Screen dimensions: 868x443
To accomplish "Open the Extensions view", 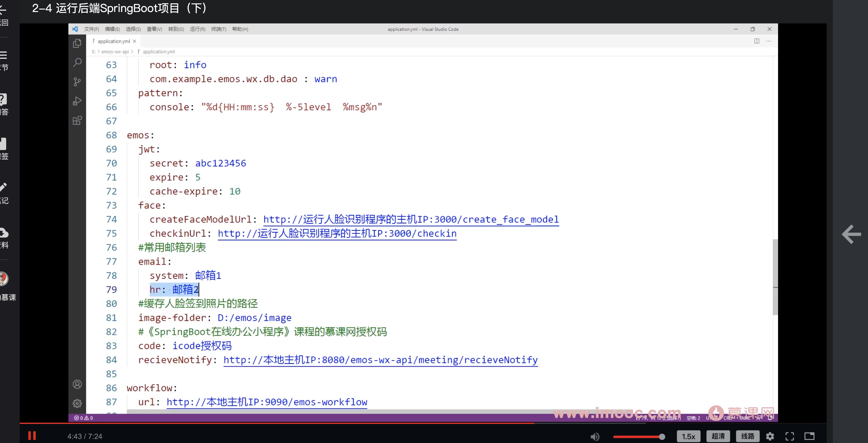I will pyautogui.click(x=77, y=120).
